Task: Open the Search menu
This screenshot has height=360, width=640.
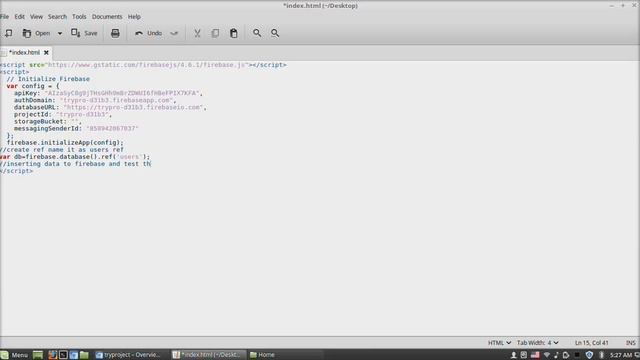Action: click(x=57, y=17)
